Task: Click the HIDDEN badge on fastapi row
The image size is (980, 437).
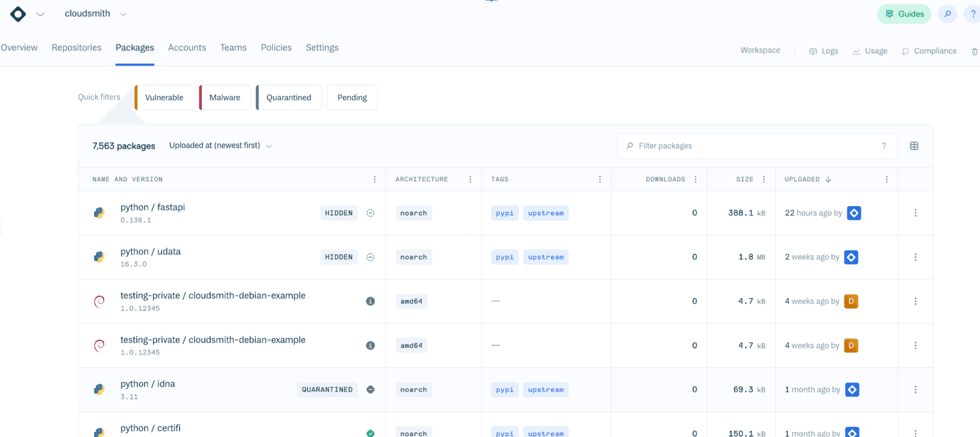Action: pos(339,213)
